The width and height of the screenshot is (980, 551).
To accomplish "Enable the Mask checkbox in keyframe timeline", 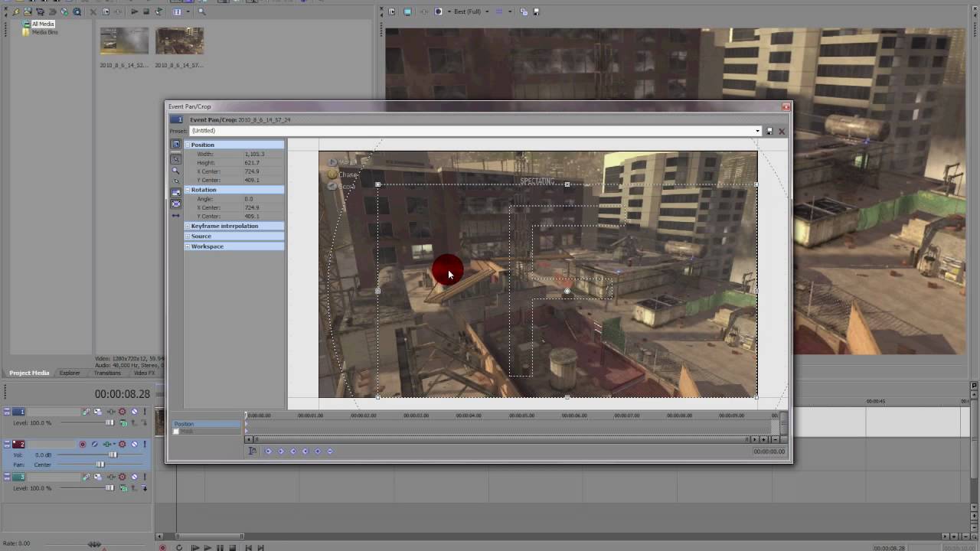I will 176,432.
